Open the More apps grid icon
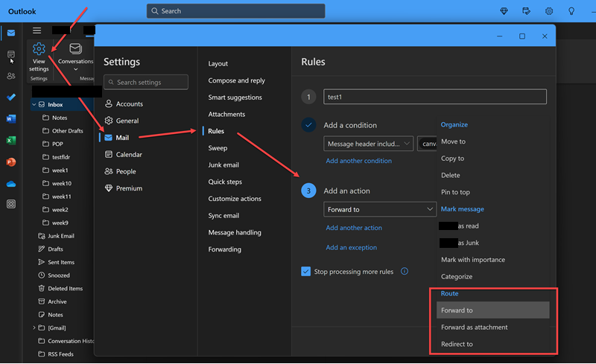This screenshot has height=364, width=596. click(11, 204)
